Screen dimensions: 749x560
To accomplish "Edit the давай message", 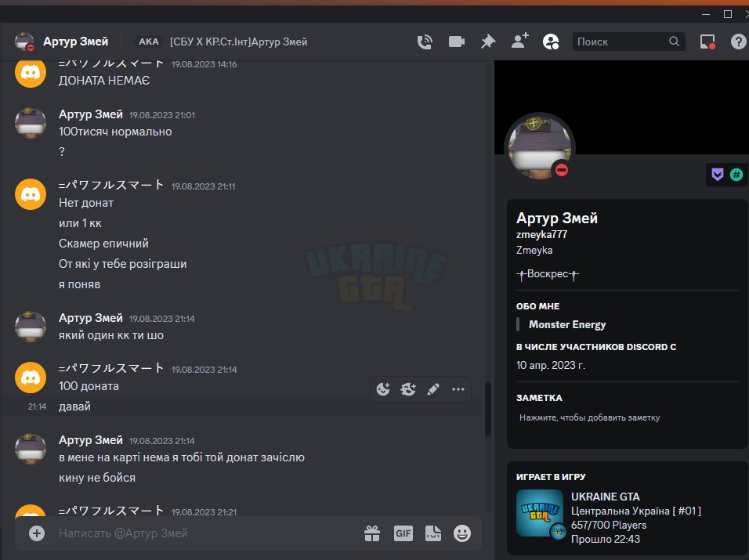I will pos(432,389).
